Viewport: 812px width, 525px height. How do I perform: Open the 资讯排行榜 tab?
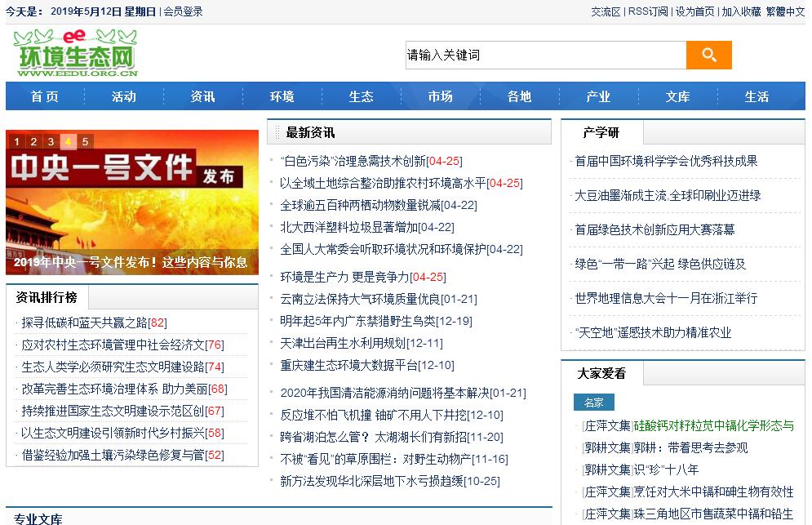pyautogui.click(x=47, y=296)
